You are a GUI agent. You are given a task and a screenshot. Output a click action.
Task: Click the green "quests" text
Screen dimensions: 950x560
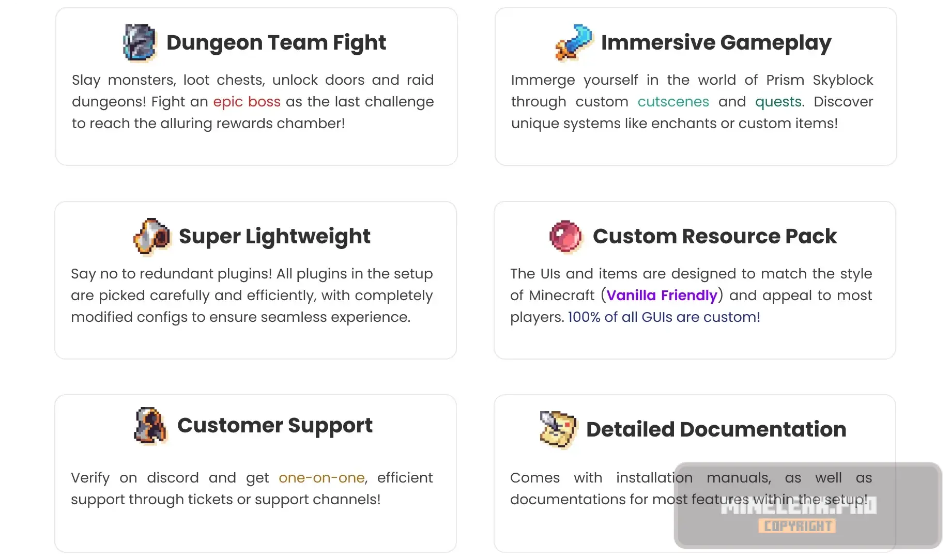[x=778, y=102]
